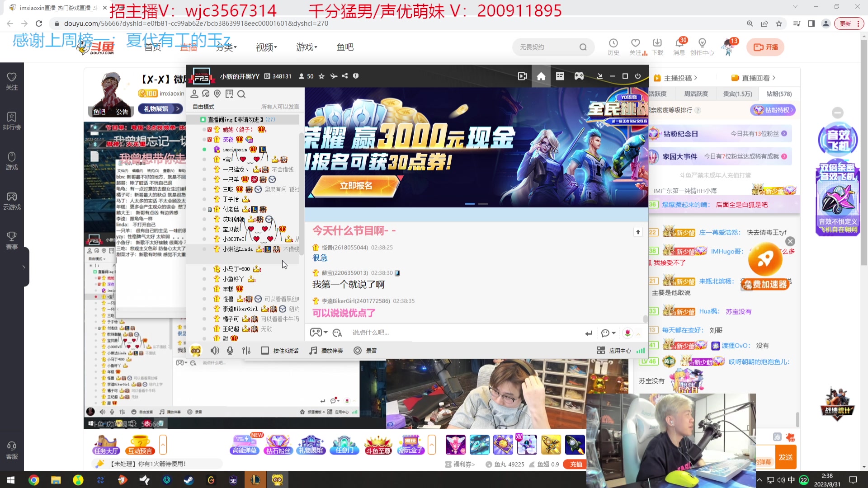Viewport: 868px width, 488px height.
Task: Expand the arrow after 互动预言
Action: pos(163,445)
